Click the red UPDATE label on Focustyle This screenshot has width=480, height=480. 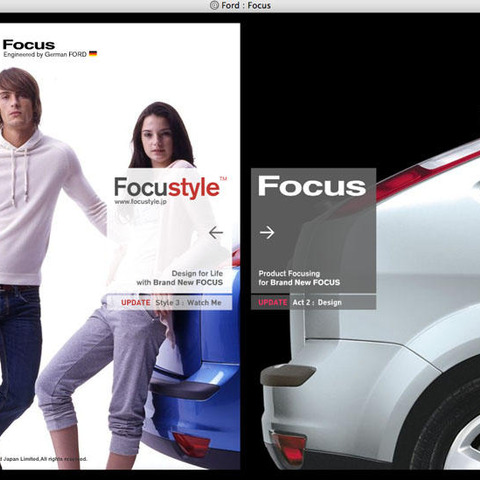(136, 303)
